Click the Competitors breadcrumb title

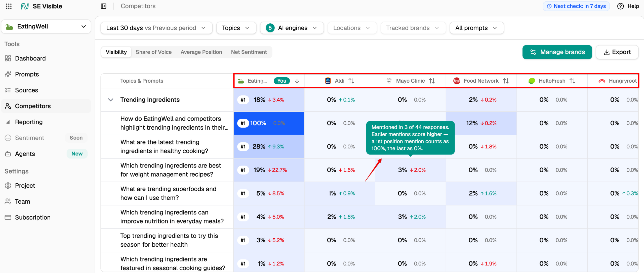point(138,6)
